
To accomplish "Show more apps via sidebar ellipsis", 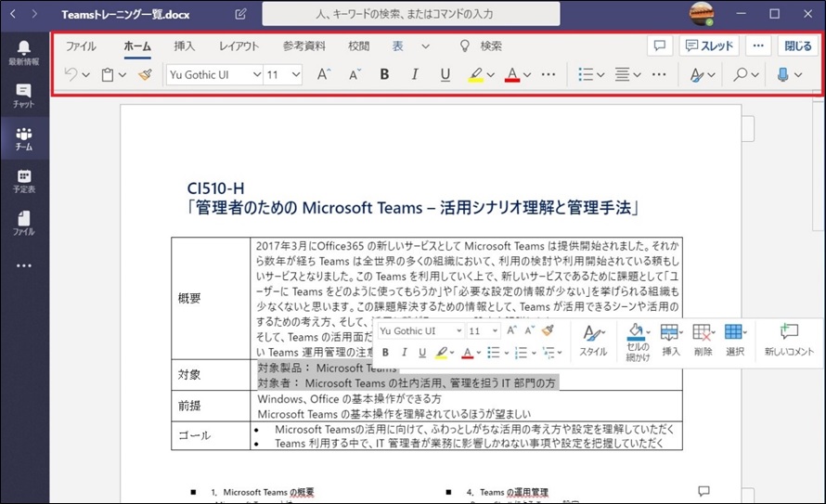I will pyautogui.click(x=24, y=265).
